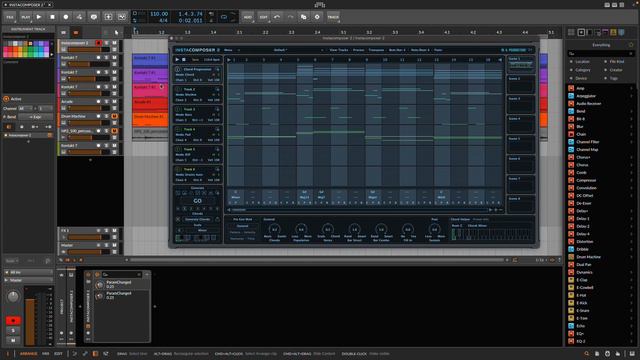The image size is (640, 360).
Task: Adjust the Fill In knob
Action: click(x=407, y=229)
